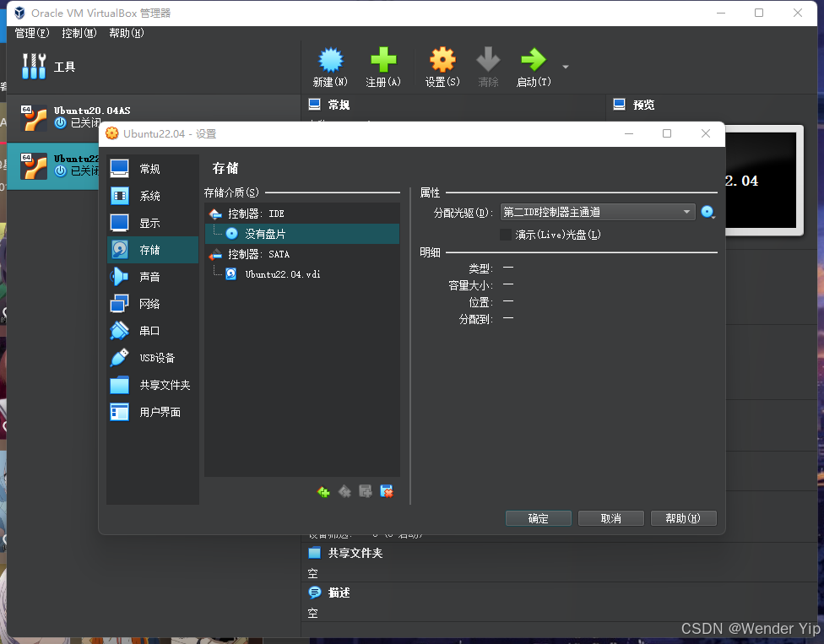Image resolution: width=824 pixels, height=644 pixels.
Task: Click the remove controller icon below storage tree
Action: [x=344, y=492]
